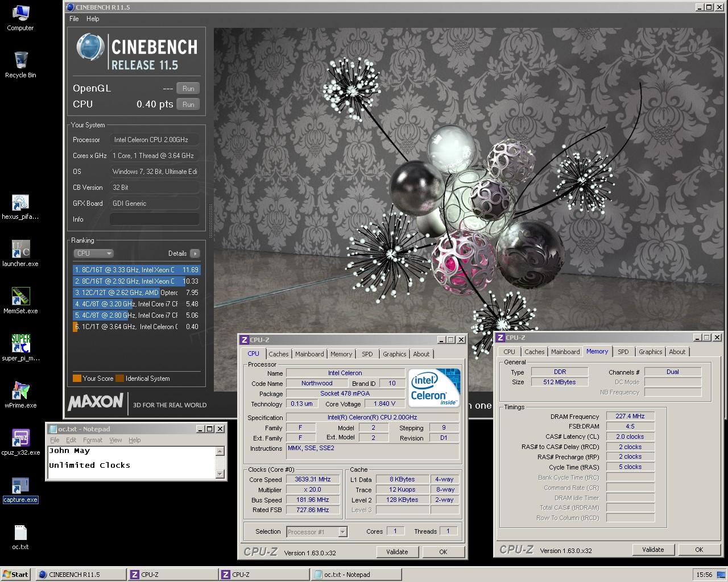Activate CINEBENCH R11.5 taskbar button
The height and width of the screenshot is (582, 728).
[x=80, y=574]
